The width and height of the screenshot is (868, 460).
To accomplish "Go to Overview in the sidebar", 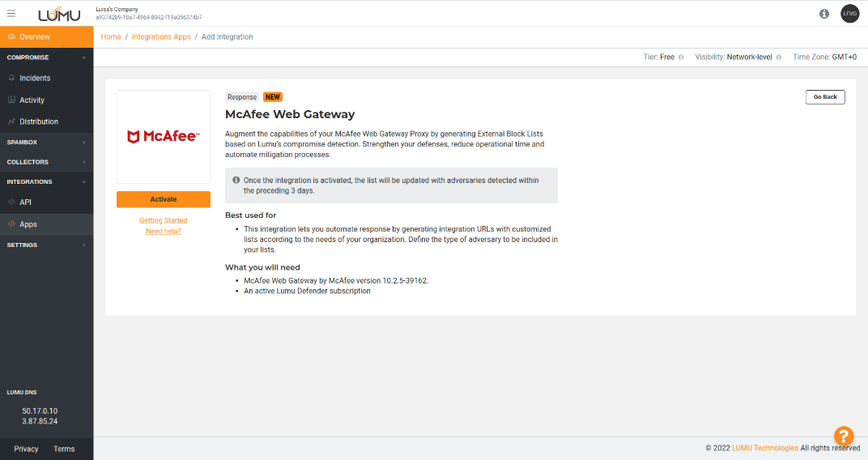I will tap(35, 37).
